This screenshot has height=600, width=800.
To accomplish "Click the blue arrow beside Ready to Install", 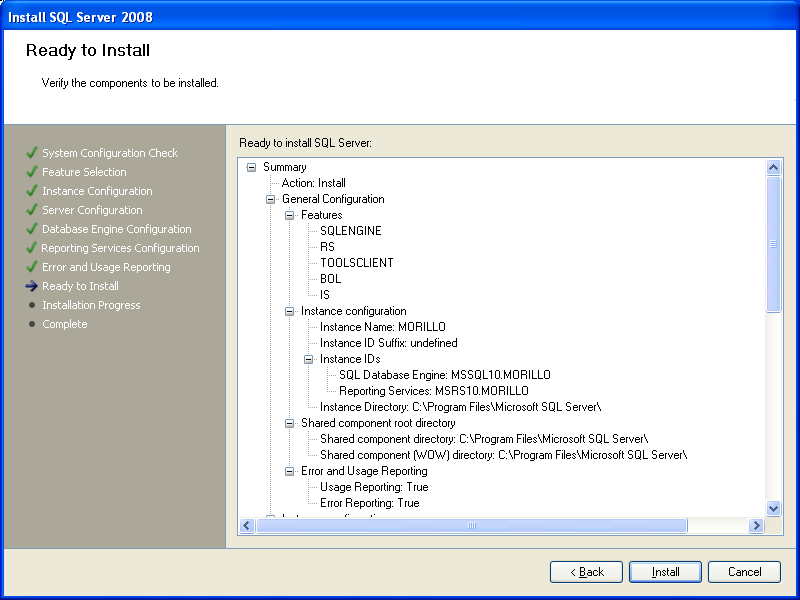I will (32, 286).
